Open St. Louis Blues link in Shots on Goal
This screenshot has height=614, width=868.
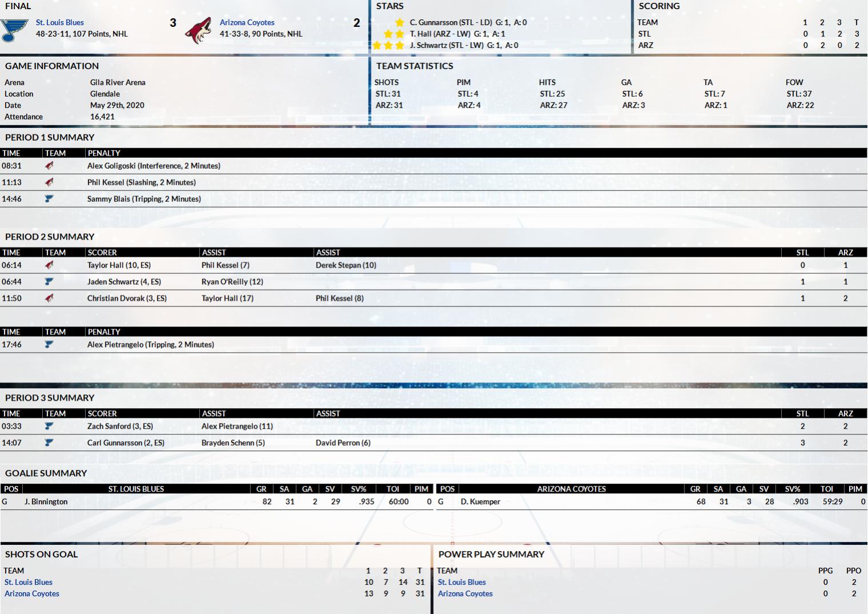click(x=29, y=582)
